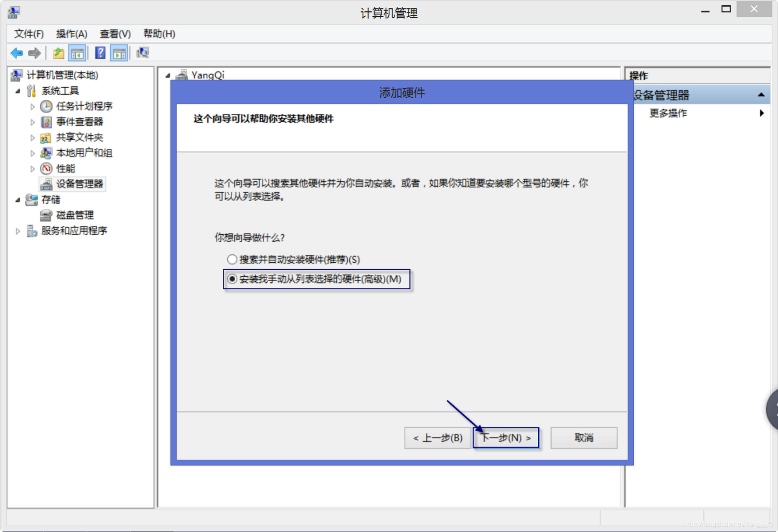The width and height of the screenshot is (778, 532).
Task: Select 事件查看器 tree item label
Action: point(79,122)
